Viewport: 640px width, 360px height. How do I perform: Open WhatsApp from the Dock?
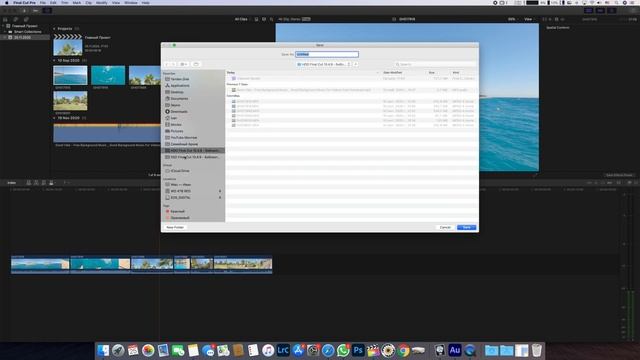343,350
